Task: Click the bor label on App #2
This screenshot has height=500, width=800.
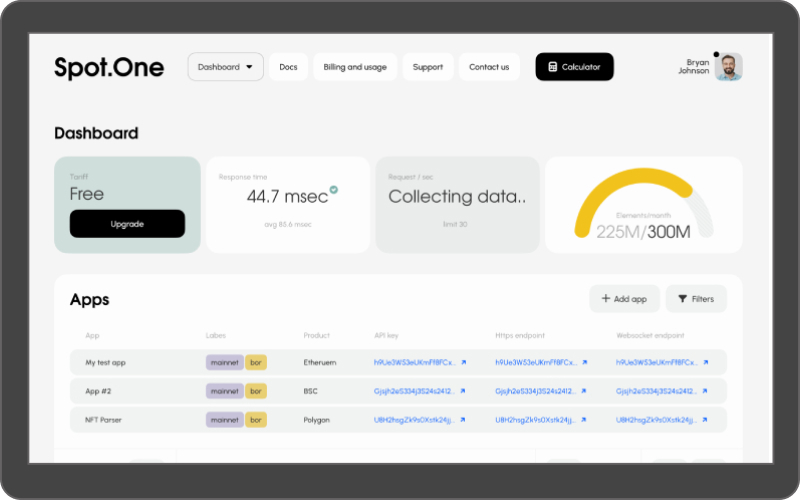Action: pyautogui.click(x=256, y=391)
